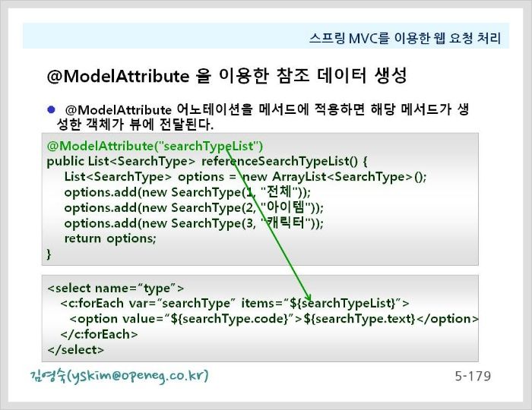Click the closing '</c:forEach>' tag

99,334
